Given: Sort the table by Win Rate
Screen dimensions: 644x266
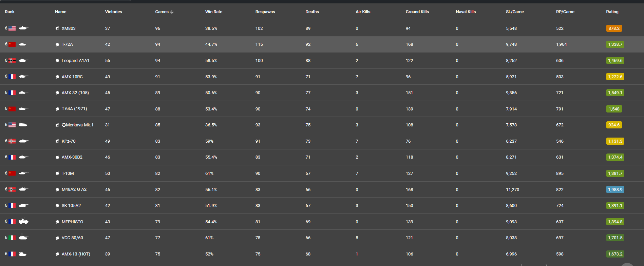Looking at the screenshot, I should (214, 12).
